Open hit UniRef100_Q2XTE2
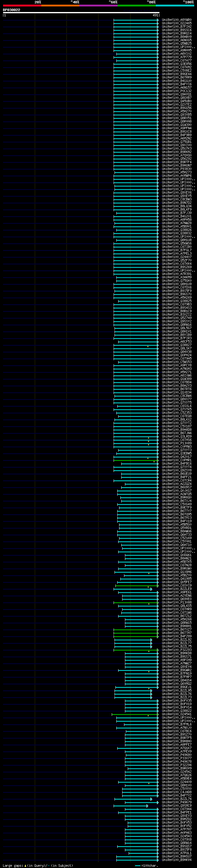Image resolution: width=197 pixels, height=868 pixels. pyautogui.click(x=177, y=104)
